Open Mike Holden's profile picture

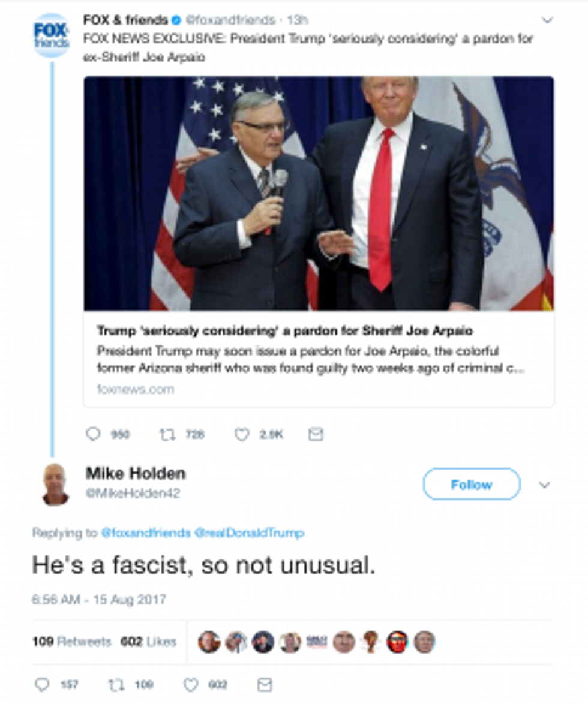click(55, 483)
